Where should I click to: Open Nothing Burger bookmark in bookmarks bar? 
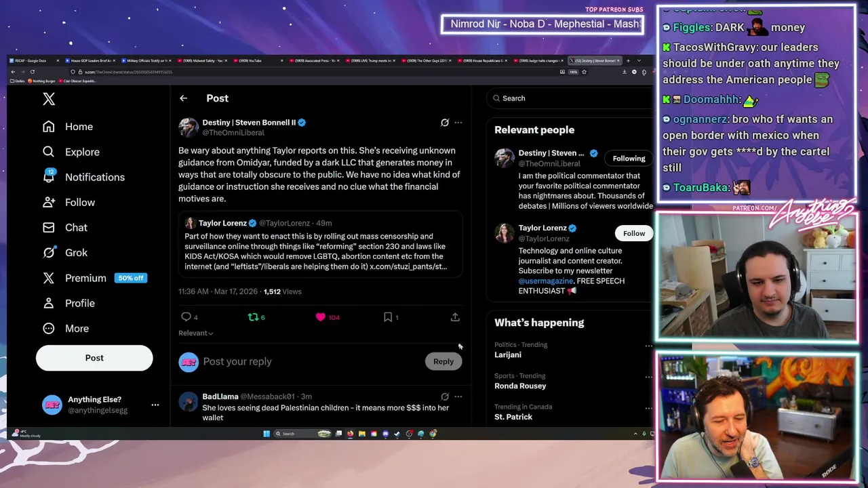[41, 81]
